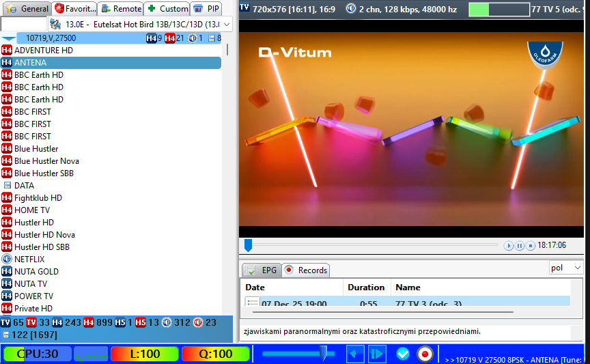Image resolution: width=590 pixels, height=364 pixels.
Task: Open the PIP tab
Action: pyautogui.click(x=206, y=8)
